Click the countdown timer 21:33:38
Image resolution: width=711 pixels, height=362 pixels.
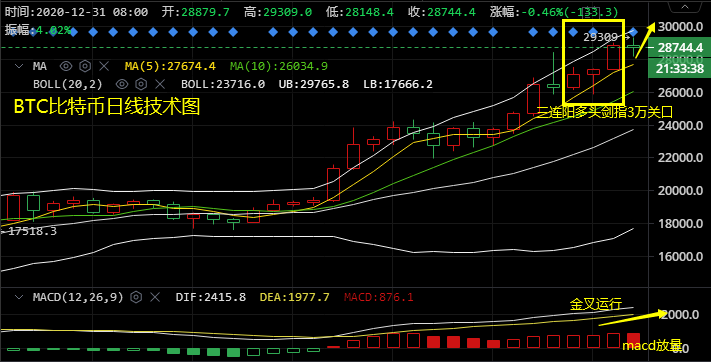click(680, 68)
